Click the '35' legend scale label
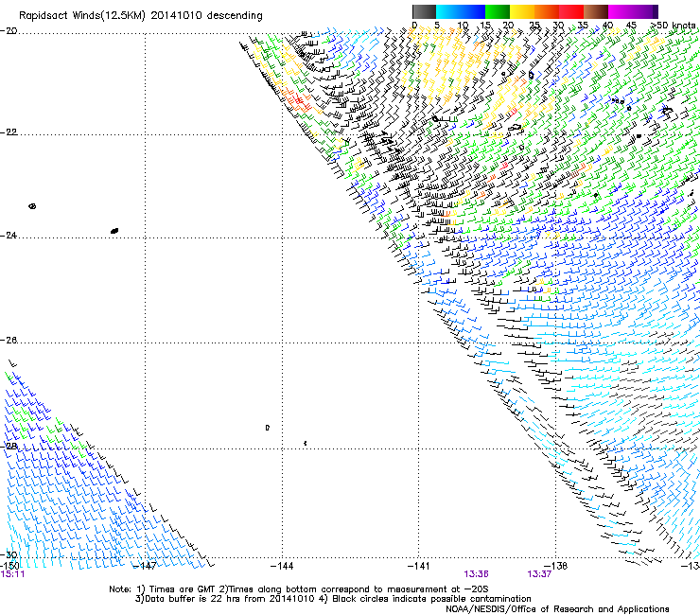This screenshot has height=615, width=700. pos(583,26)
